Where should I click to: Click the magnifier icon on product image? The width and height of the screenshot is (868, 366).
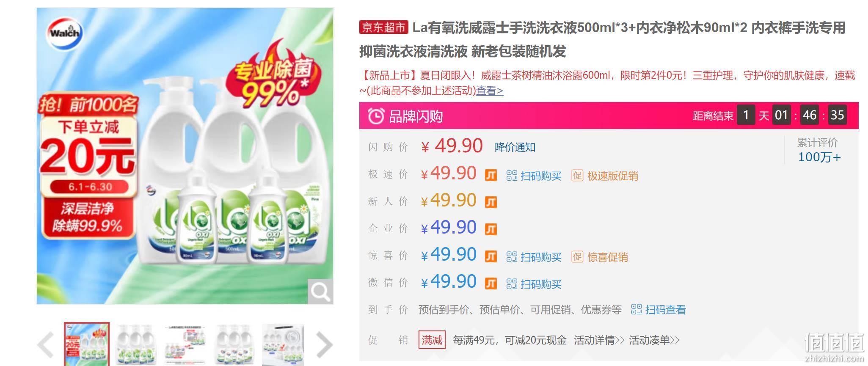[320, 291]
